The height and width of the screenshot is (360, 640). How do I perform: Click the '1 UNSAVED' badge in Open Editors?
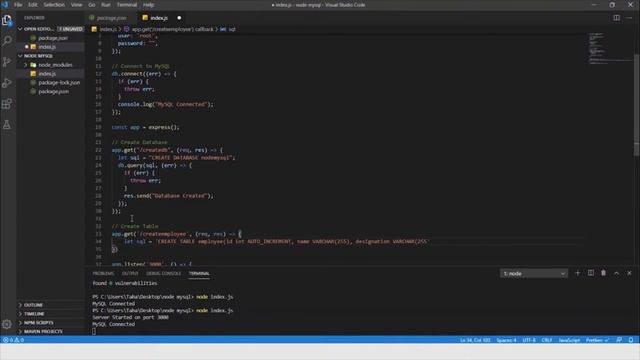70,29
